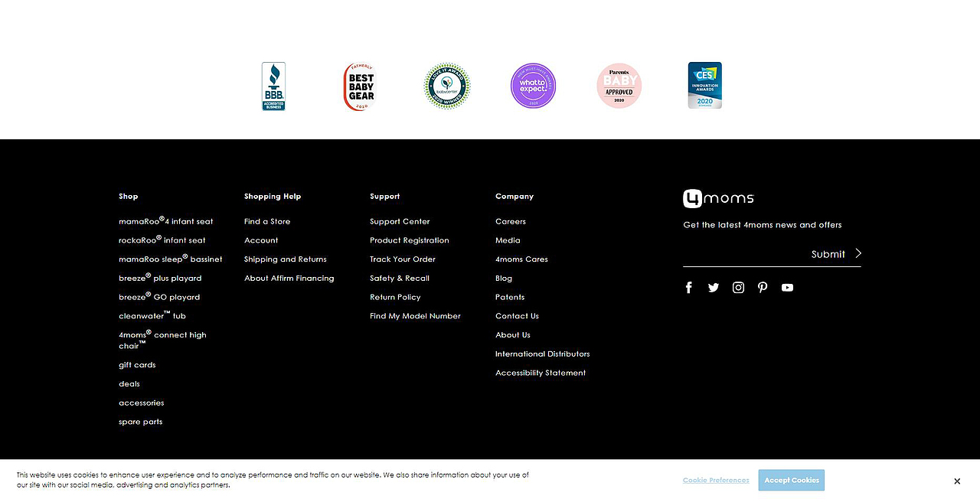This screenshot has width=980, height=502.
Task: Open 4moms connect high chair link
Action: 162,340
